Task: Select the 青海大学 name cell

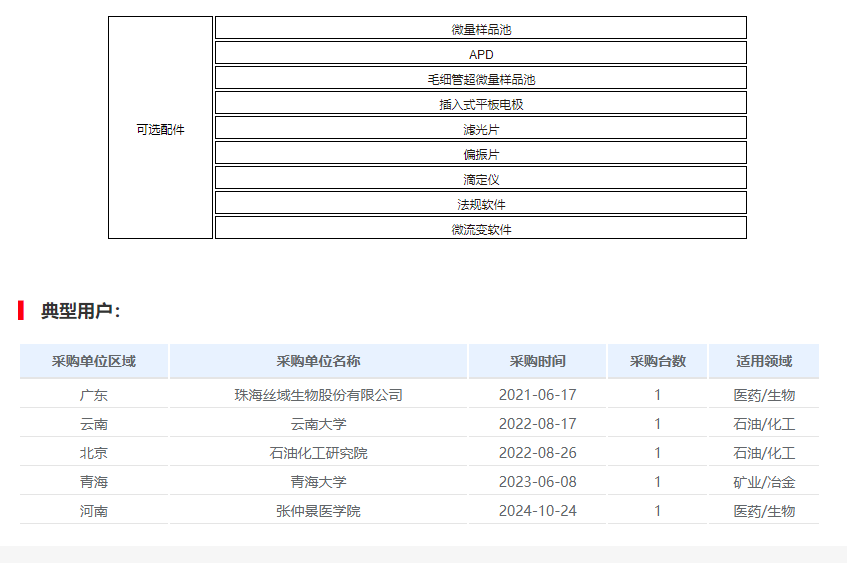Action: click(318, 482)
